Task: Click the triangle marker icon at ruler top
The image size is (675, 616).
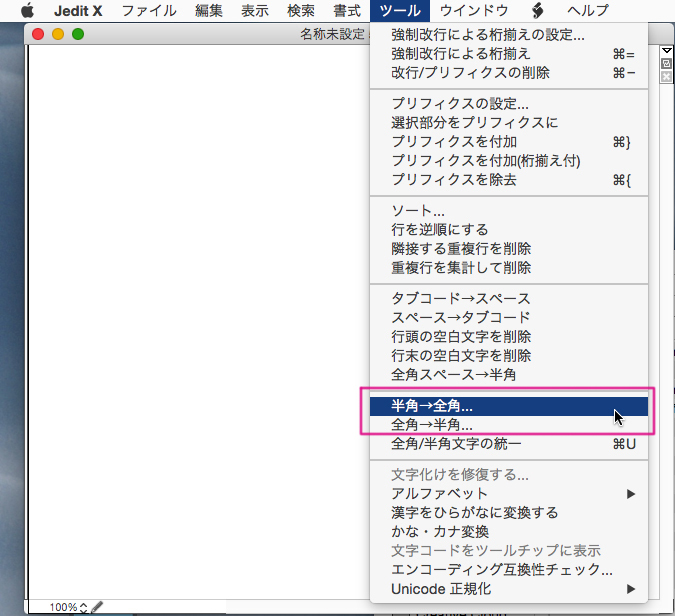Action: click(x=667, y=51)
